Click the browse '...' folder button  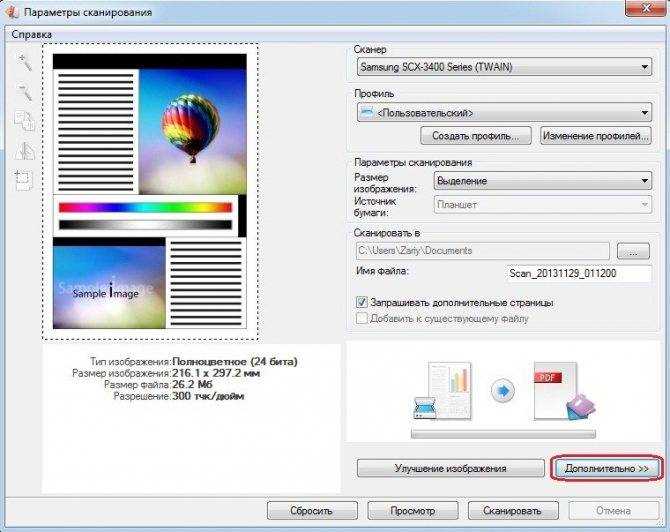[633, 251]
